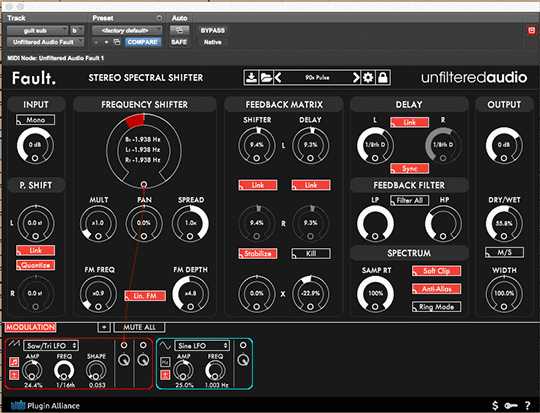Toggle the pitch shift Link button

35,250
